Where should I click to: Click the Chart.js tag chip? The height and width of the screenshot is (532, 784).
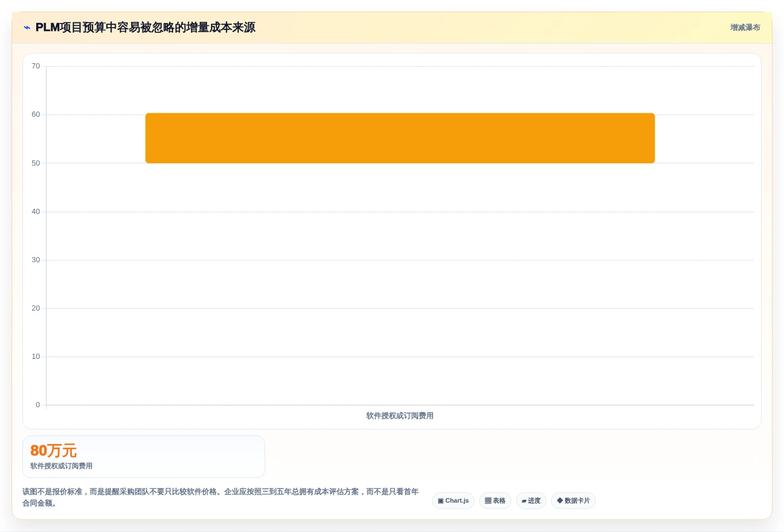click(x=453, y=500)
